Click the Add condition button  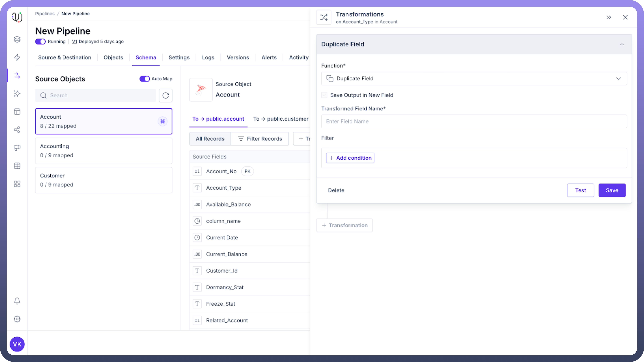350,158
